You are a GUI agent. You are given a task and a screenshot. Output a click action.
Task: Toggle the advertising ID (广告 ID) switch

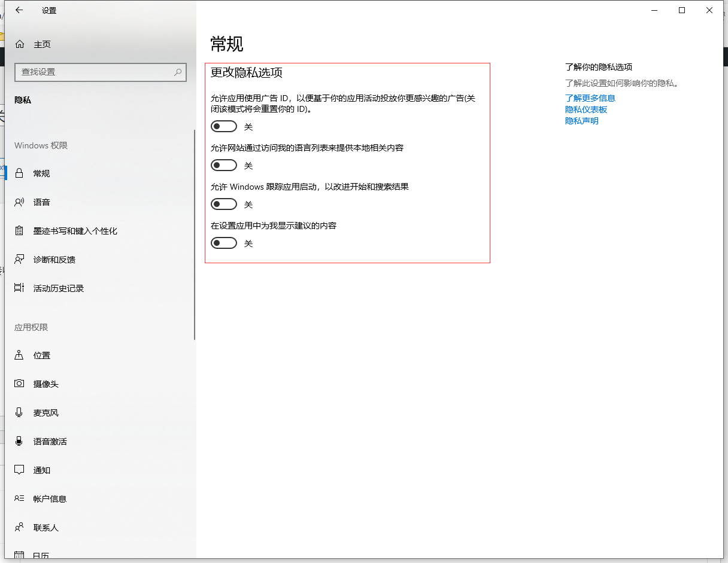(x=224, y=127)
